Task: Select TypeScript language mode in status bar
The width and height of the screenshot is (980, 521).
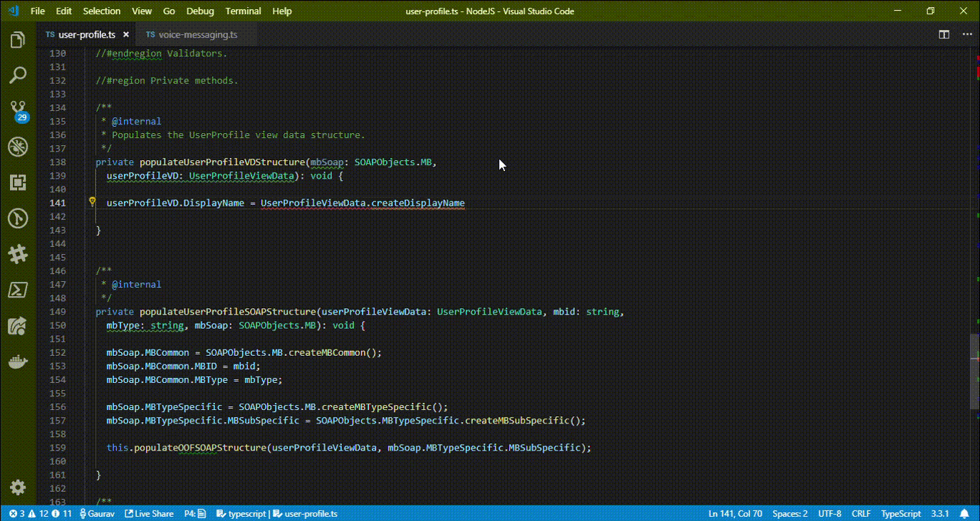Action: point(900,513)
